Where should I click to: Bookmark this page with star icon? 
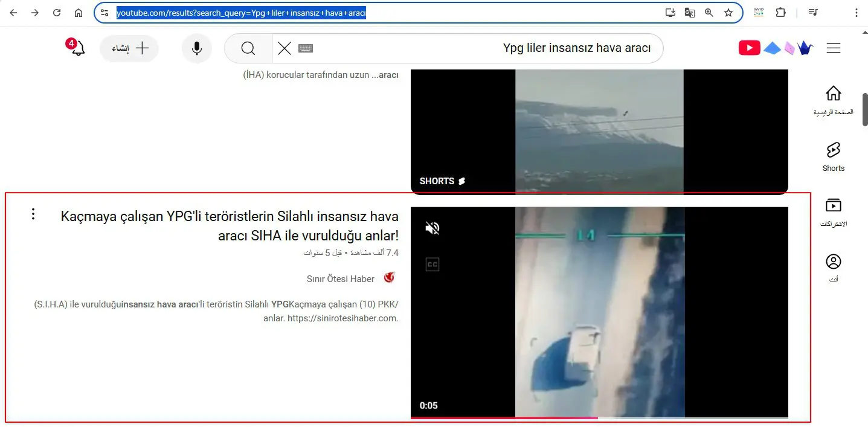(x=728, y=13)
